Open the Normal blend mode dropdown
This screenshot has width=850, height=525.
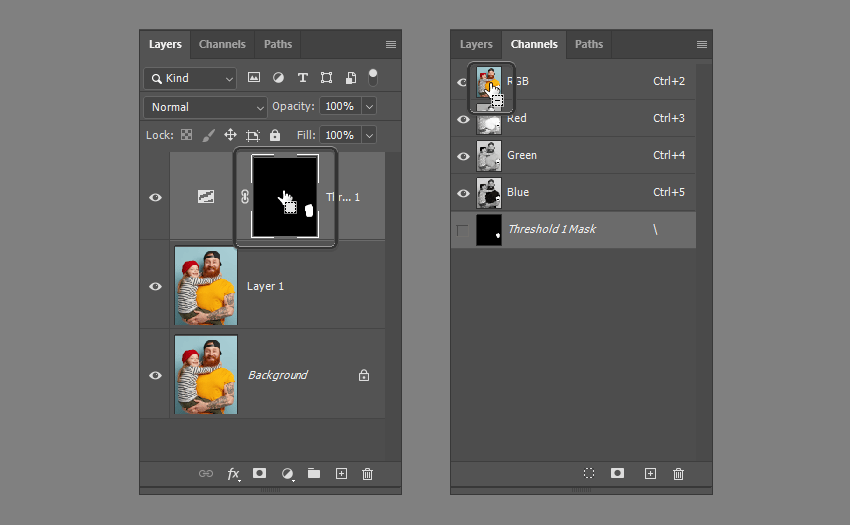point(205,107)
